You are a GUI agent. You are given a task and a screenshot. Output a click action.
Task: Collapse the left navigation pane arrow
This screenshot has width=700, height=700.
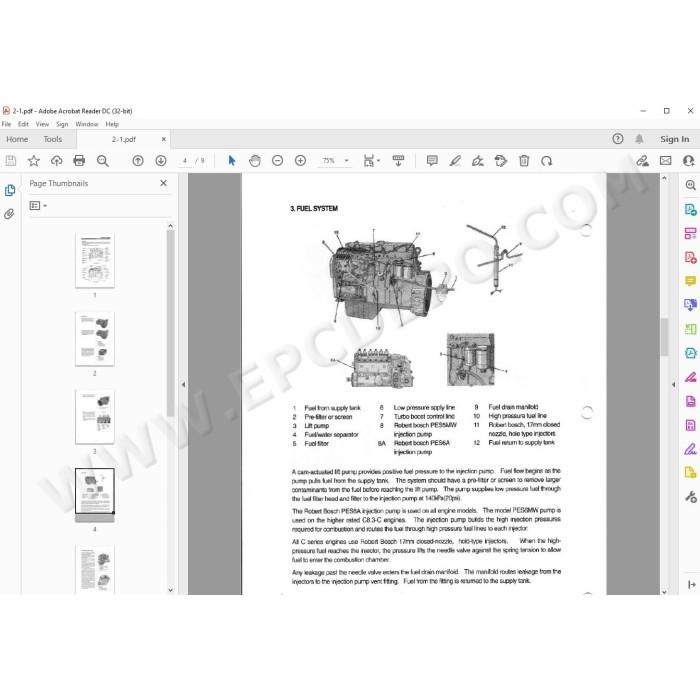183,384
